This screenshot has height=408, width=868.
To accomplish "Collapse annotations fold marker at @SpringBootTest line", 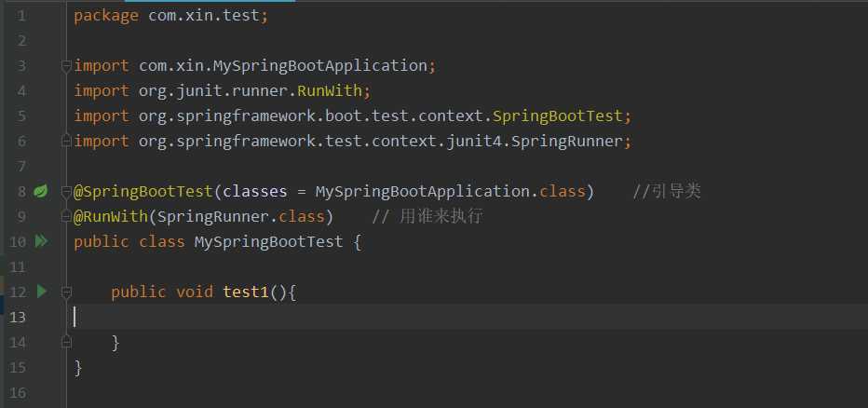I will click(66, 192).
